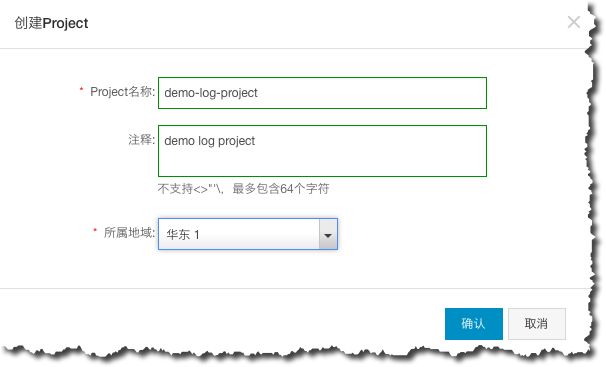The height and width of the screenshot is (367, 606).
Task: Place cursor in the demo-log-project text
Action: coord(211,93)
